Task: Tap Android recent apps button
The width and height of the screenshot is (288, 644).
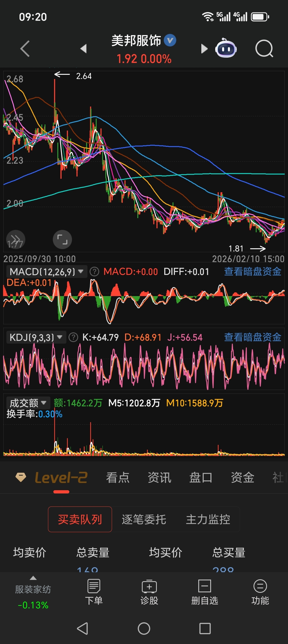Action: 205,629
